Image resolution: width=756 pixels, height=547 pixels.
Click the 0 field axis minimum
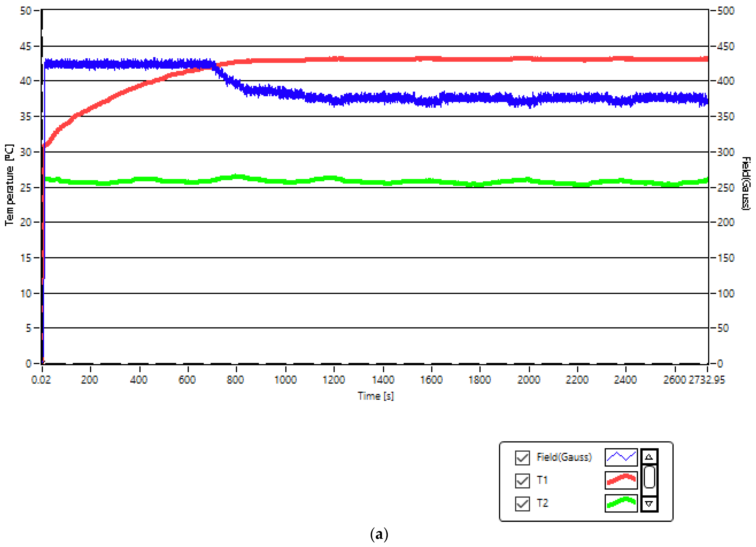pos(720,364)
